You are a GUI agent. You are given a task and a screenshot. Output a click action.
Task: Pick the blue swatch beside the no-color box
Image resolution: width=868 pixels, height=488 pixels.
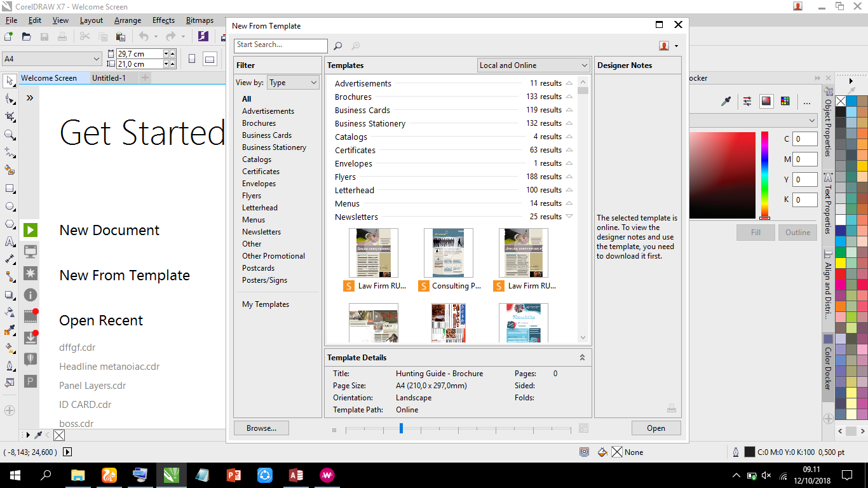tap(851, 101)
